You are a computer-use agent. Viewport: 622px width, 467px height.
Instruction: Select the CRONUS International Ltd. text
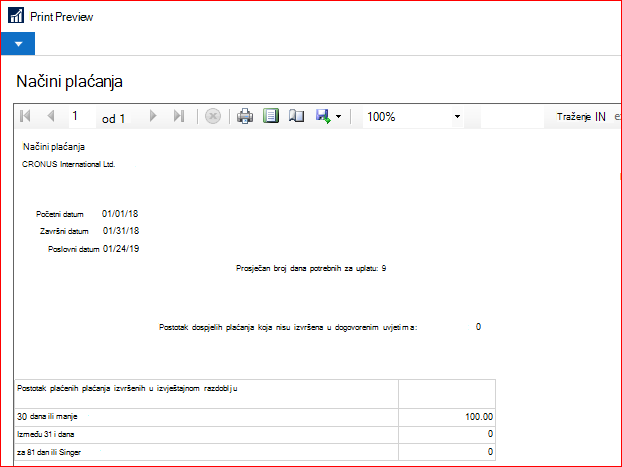[x=69, y=164]
